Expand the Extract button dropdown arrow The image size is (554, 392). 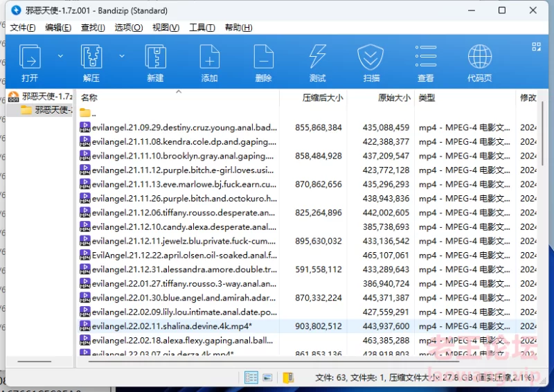122,56
